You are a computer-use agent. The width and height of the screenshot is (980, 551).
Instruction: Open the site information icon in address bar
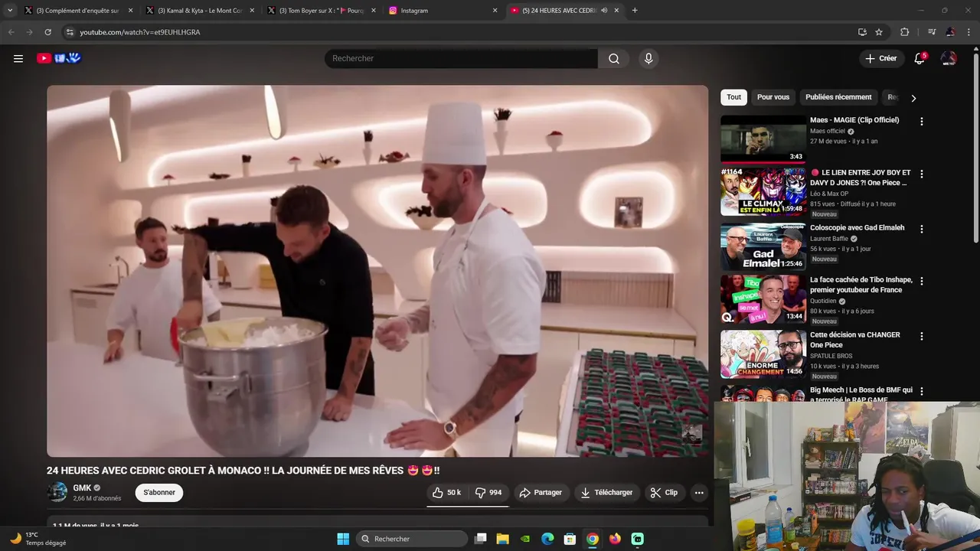70,32
